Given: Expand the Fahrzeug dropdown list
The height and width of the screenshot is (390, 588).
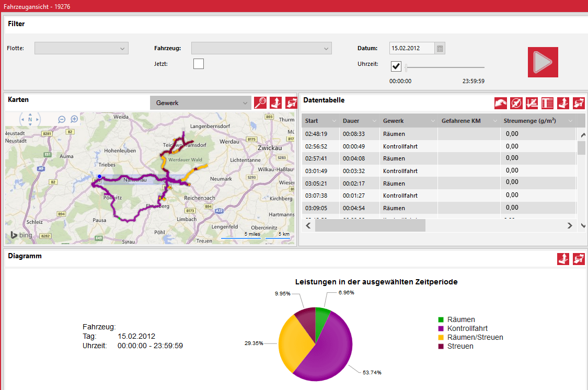Looking at the screenshot, I should [x=261, y=49].
